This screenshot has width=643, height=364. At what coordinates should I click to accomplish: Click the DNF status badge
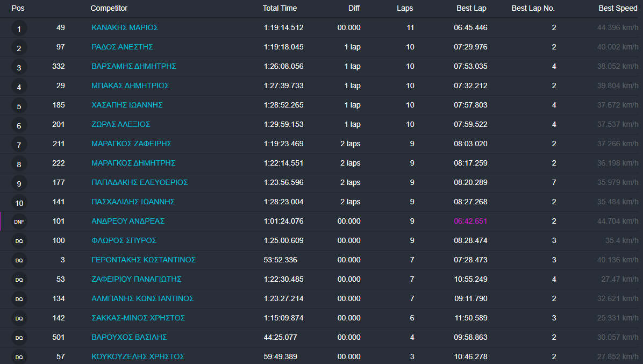coord(19,222)
